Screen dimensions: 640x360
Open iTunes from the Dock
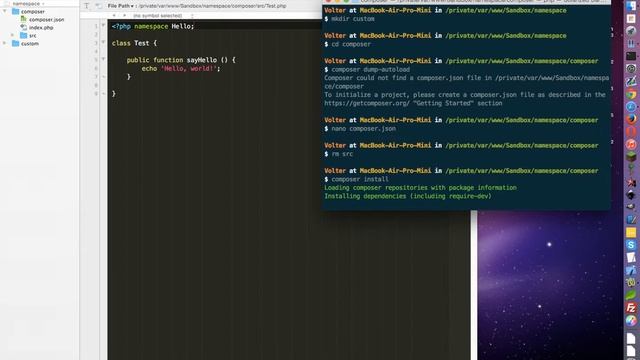[x=631, y=144]
